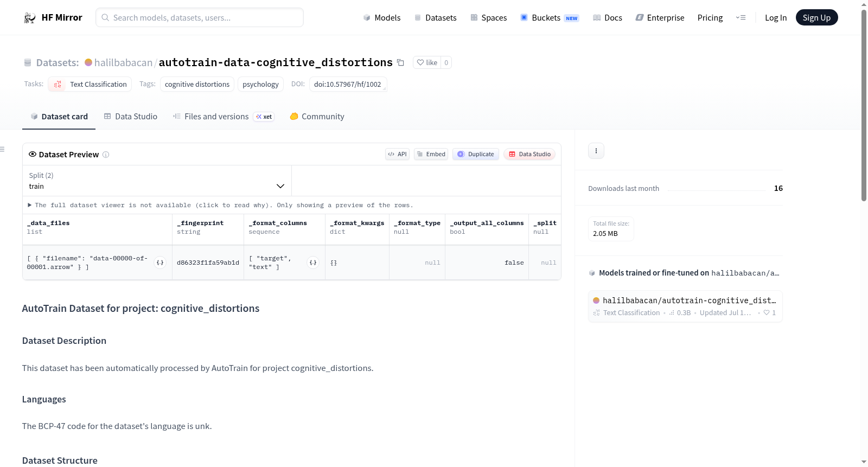
Task: Click the Embed button
Action: 431,154
